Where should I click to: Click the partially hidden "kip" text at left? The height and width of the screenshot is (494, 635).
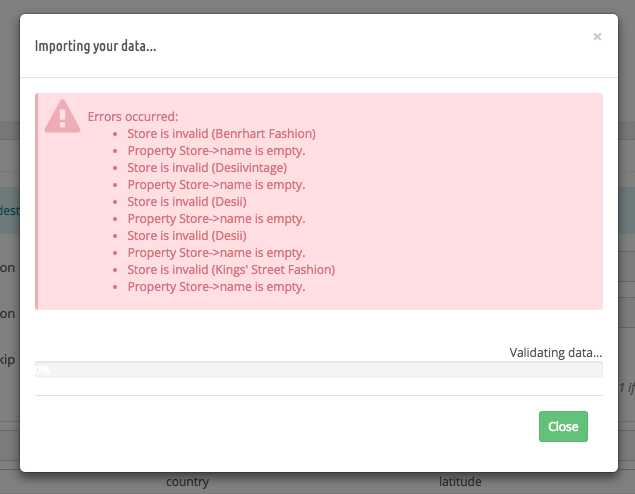[x=8, y=360]
